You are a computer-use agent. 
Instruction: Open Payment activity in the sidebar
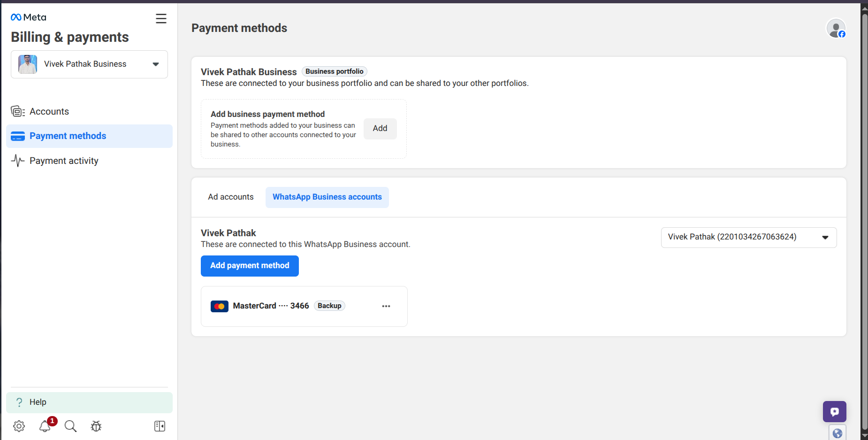(64, 161)
